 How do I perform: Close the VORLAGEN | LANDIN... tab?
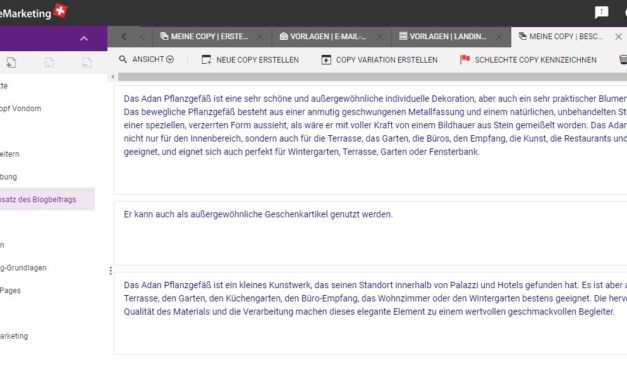tap(499, 37)
